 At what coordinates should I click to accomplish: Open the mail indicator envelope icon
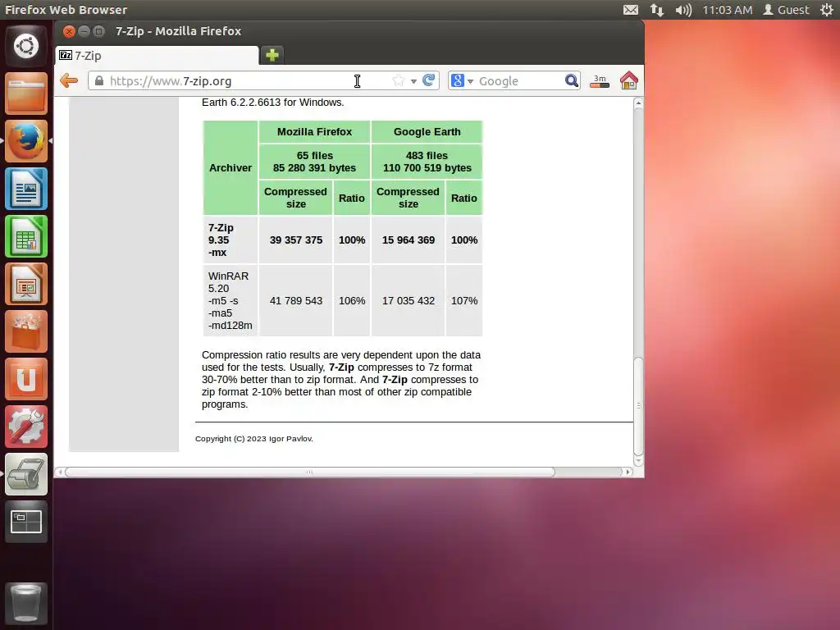tap(631, 10)
